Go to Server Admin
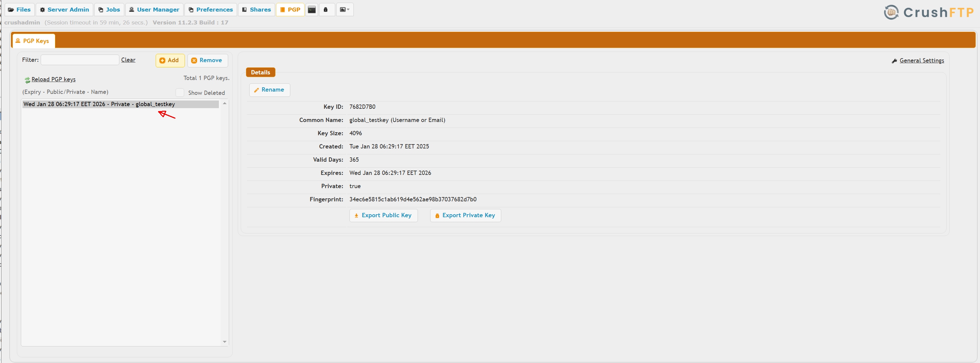 click(64, 10)
